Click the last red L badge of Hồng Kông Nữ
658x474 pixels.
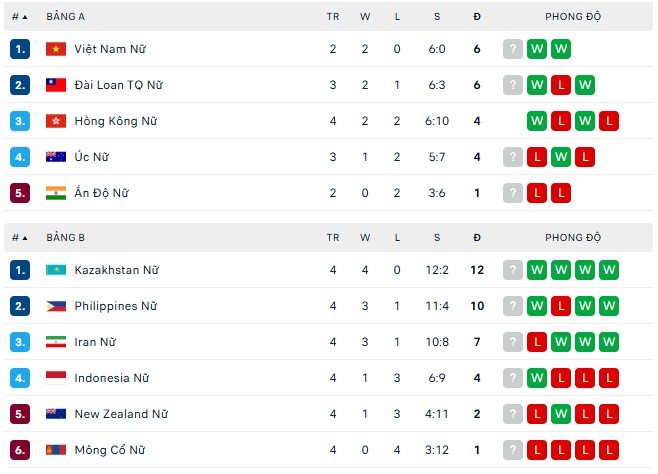[609, 121]
